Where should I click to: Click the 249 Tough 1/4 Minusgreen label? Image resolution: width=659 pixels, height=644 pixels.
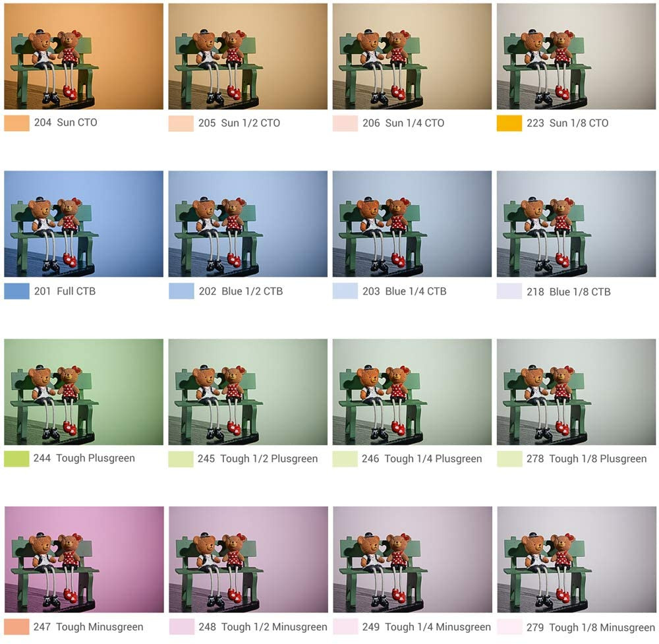pyautogui.click(x=426, y=627)
